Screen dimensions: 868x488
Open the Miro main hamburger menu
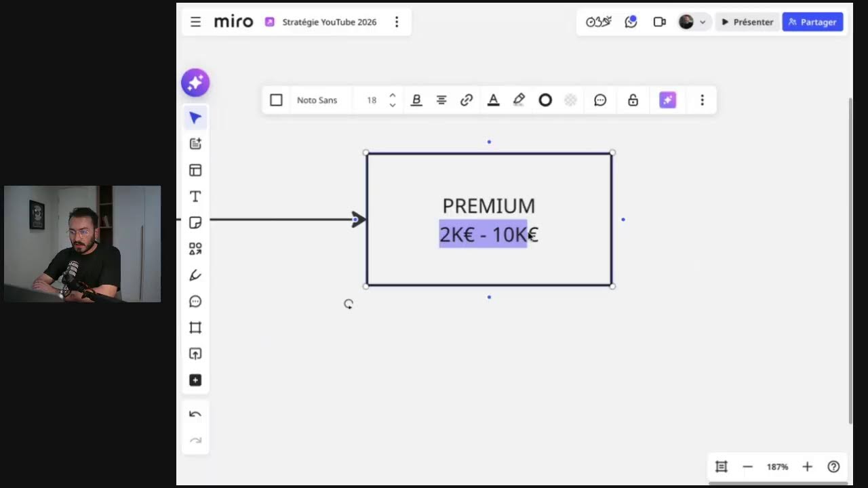(x=195, y=22)
